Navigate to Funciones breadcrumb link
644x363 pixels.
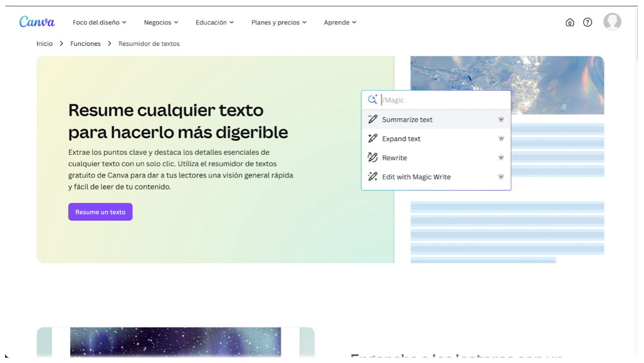tap(85, 44)
